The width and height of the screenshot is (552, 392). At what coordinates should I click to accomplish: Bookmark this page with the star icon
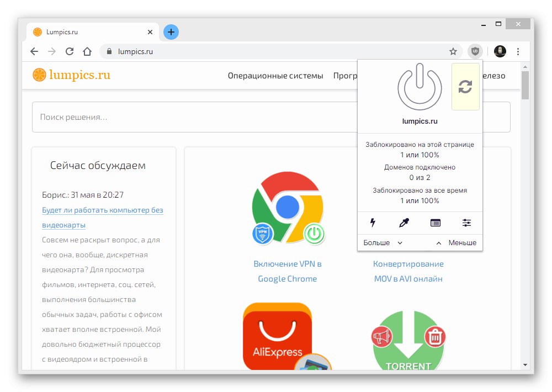pos(453,51)
